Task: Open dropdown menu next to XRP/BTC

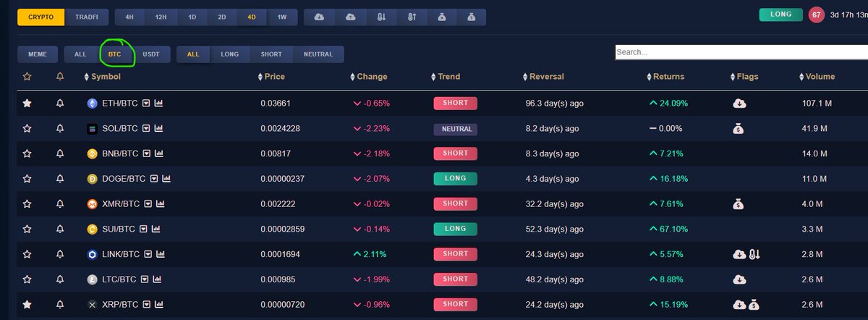Action: [x=146, y=304]
